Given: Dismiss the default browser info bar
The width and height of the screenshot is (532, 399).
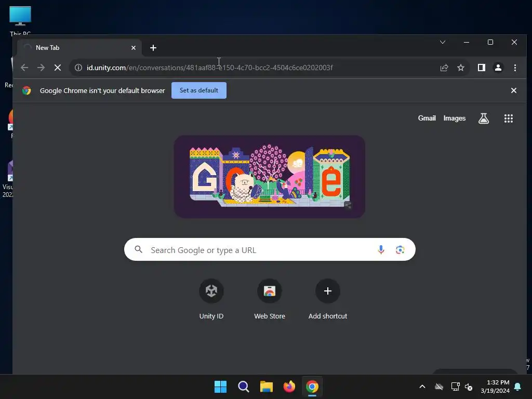Looking at the screenshot, I should [x=514, y=90].
